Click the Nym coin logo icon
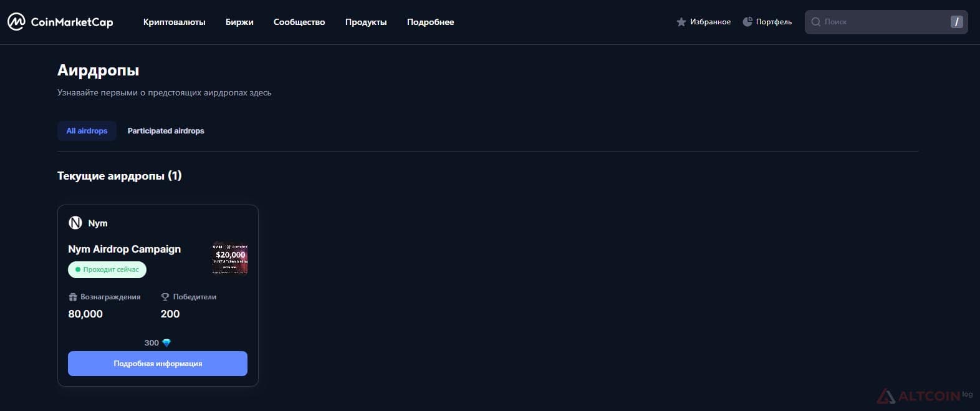The height and width of the screenshot is (411, 980). 75,223
